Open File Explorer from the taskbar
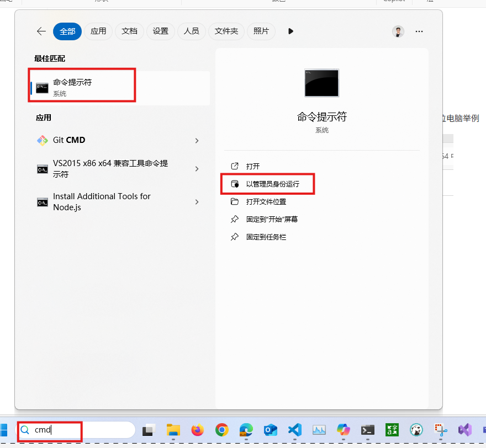 pyautogui.click(x=173, y=430)
